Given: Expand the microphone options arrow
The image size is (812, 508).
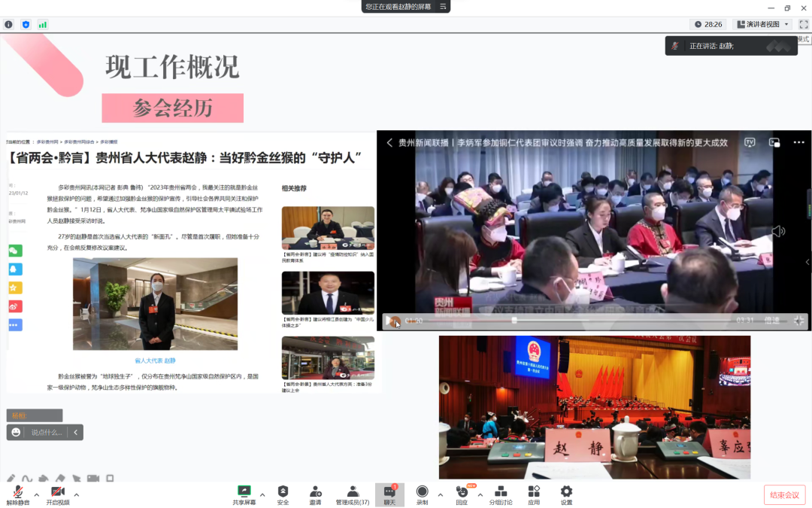Looking at the screenshot, I should point(37,494).
